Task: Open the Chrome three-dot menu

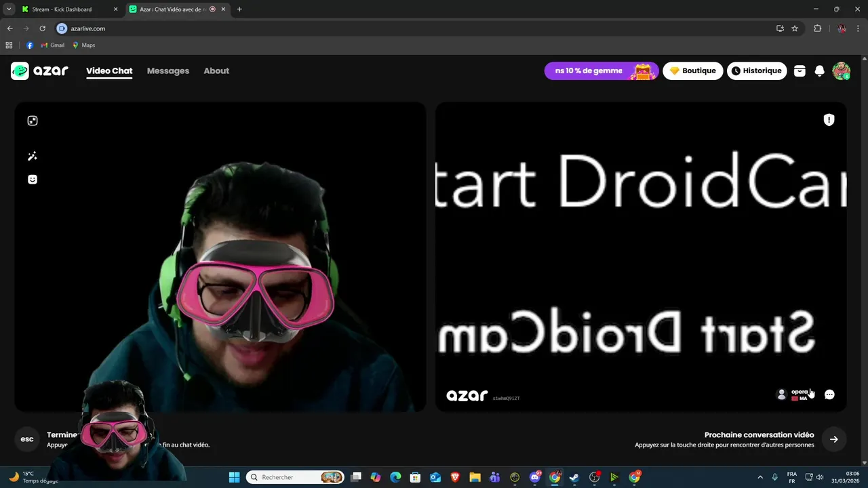Action: pos(859,28)
